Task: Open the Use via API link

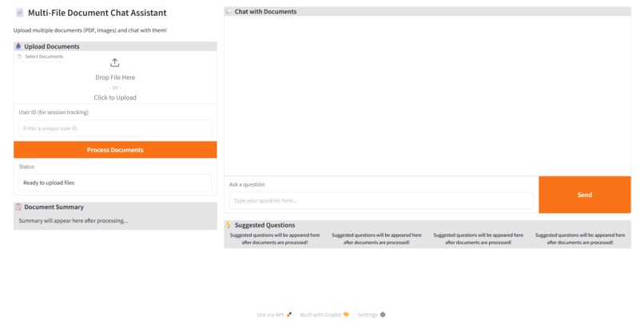Action: [x=274, y=314]
